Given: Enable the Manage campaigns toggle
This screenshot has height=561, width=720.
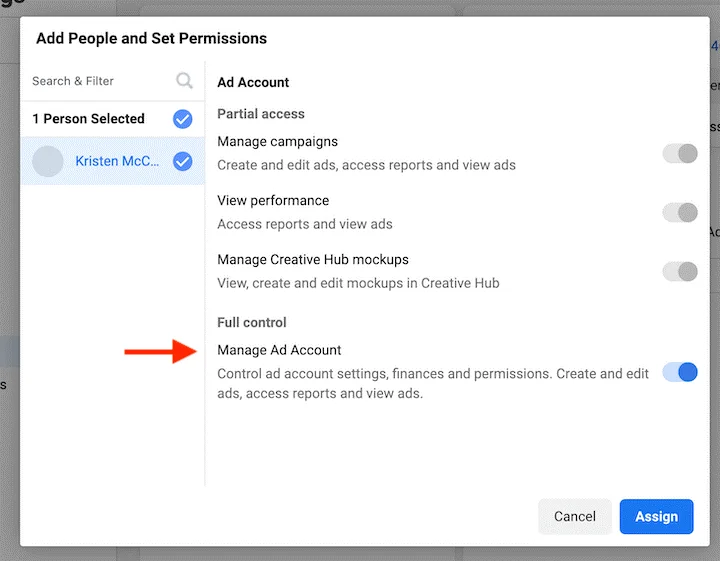Looking at the screenshot, I should tap(680, 153).
